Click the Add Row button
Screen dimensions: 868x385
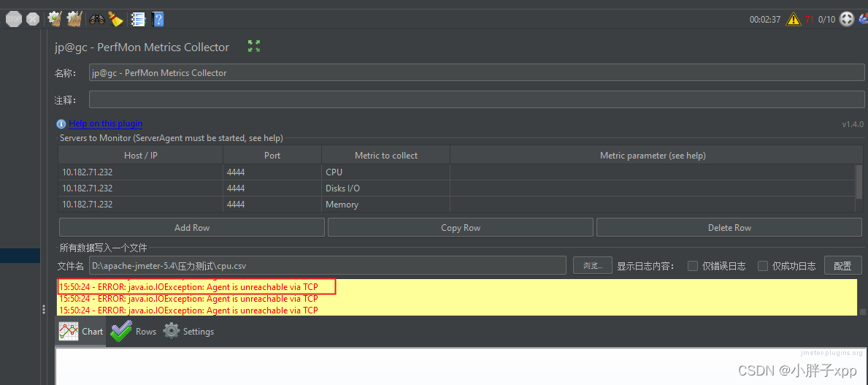click(x=192, y=228)
